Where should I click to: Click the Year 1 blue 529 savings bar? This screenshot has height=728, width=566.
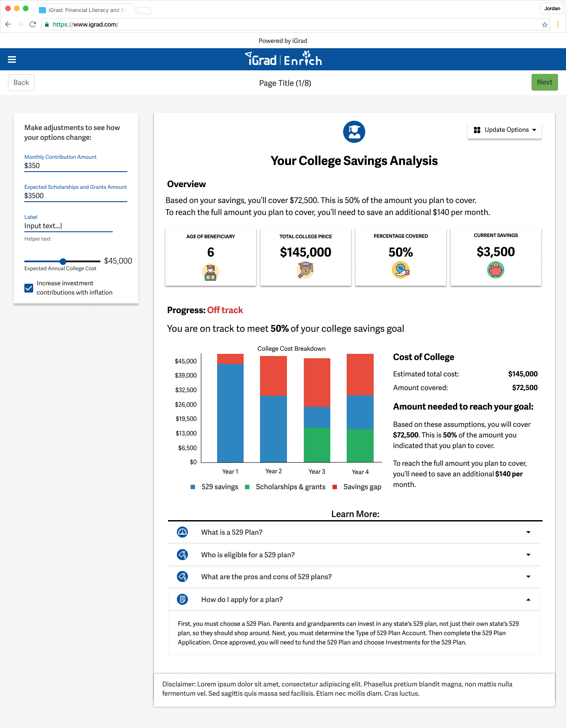pyautogui.click(x=230, y=413)
